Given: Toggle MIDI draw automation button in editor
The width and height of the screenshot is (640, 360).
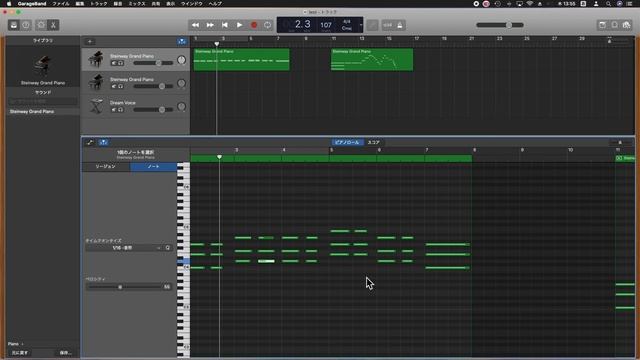Looking at the screenshot, I should pyautogui.click(x=90, y=142).
